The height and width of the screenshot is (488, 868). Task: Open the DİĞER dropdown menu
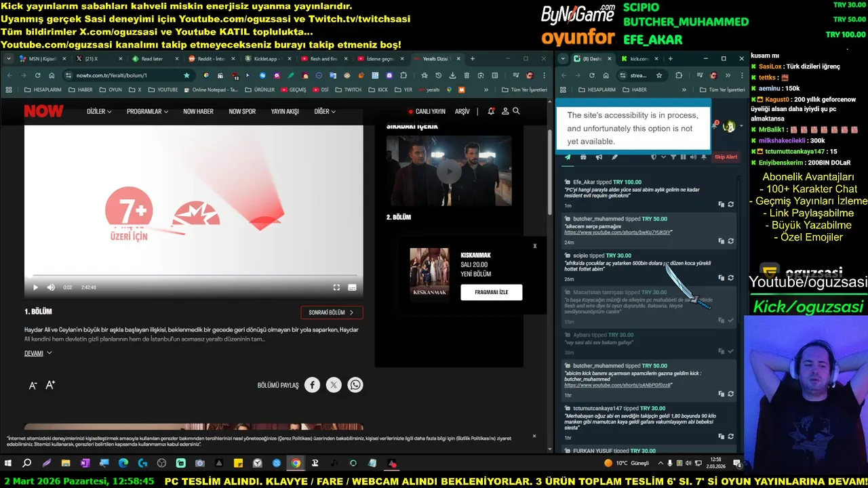pos(325,111)
